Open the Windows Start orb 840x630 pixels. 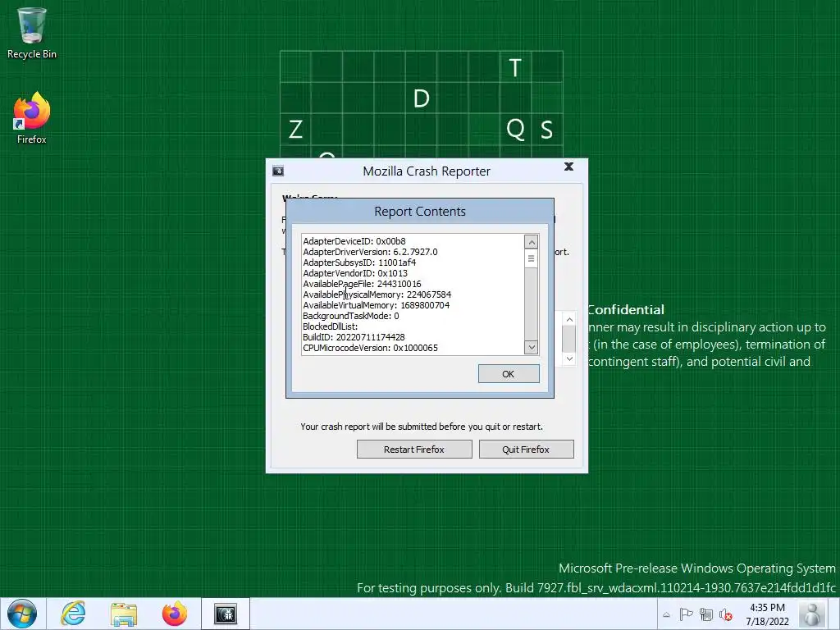pos(22,614)
